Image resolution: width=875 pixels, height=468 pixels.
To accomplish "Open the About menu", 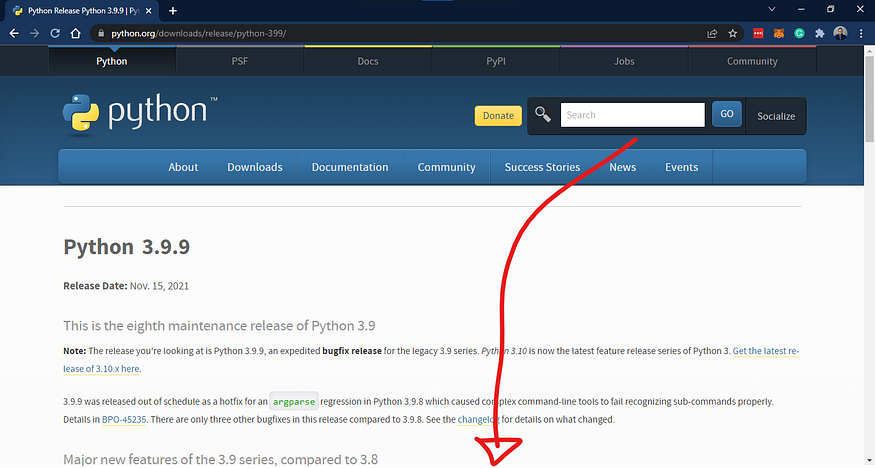I will click(x=183, y=167).
